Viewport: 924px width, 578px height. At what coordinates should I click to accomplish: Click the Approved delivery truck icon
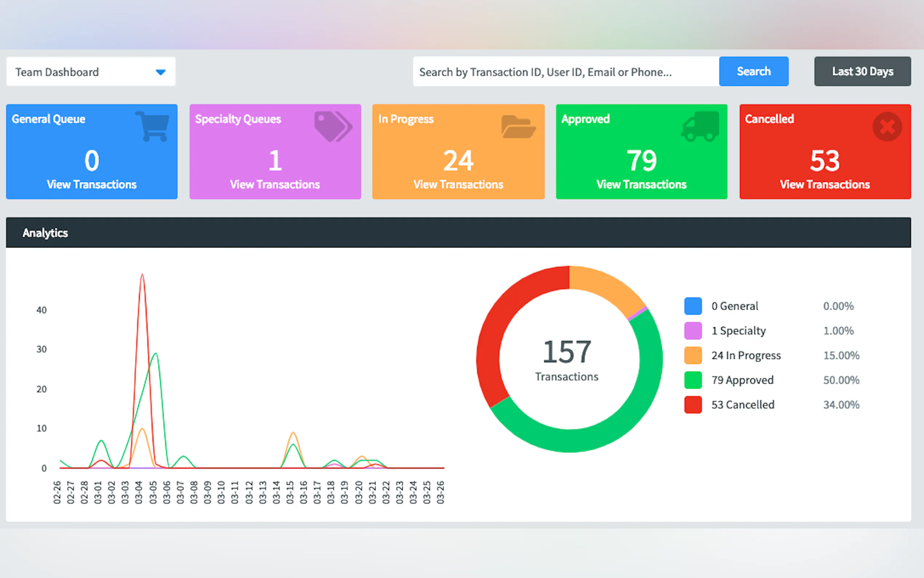pos(700,126)
